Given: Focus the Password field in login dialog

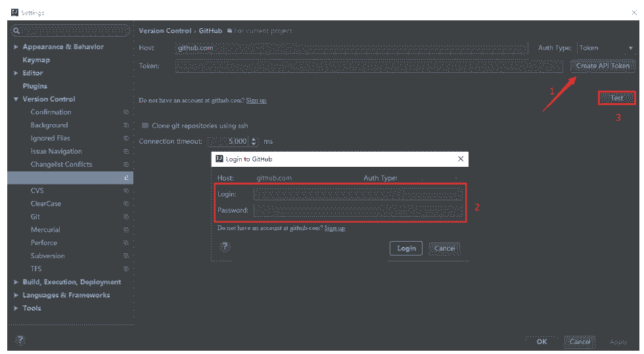Looking at the screenshot, I should click(358, 210).
